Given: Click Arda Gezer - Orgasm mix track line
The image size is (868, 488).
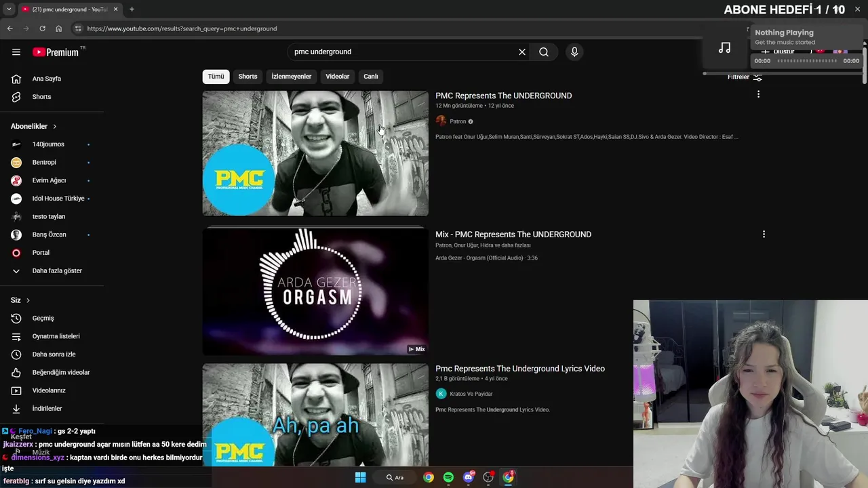Looking at the screenshot, I should click(x=486, y=258).
